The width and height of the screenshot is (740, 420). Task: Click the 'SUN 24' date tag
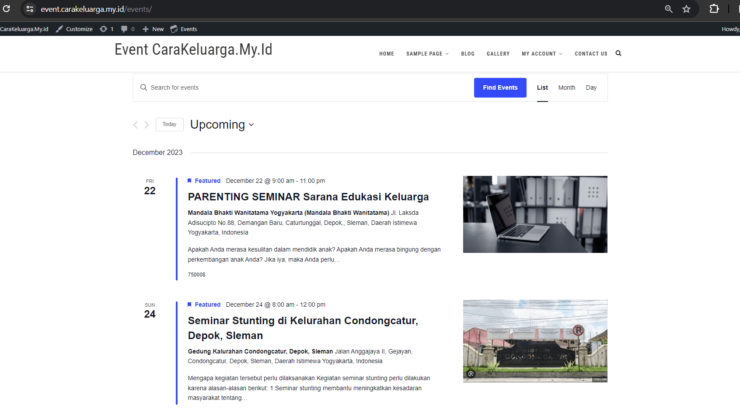point(150,311)
